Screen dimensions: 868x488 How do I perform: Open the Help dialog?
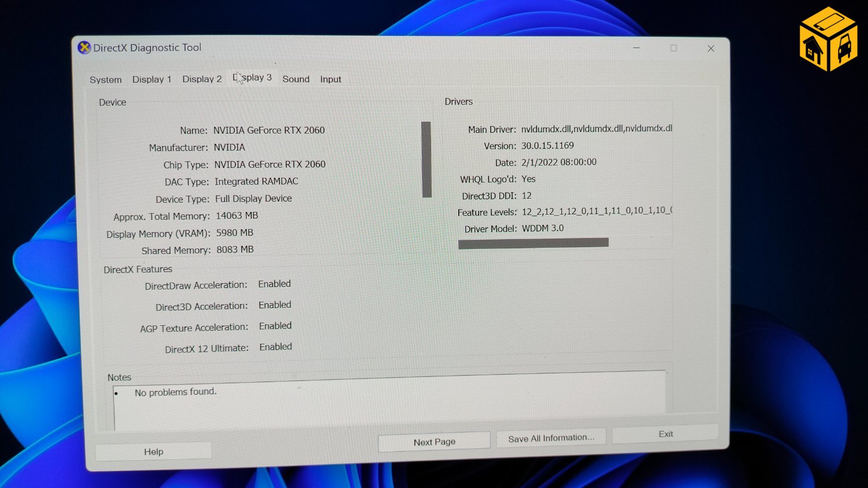(x=153, y=451)
